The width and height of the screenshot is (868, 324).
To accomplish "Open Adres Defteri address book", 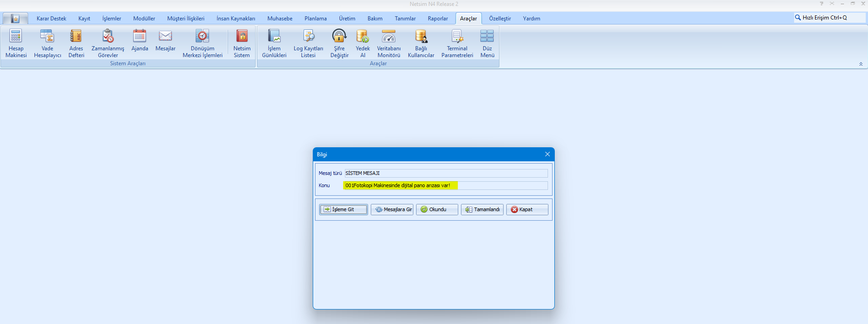I will 76,44.
